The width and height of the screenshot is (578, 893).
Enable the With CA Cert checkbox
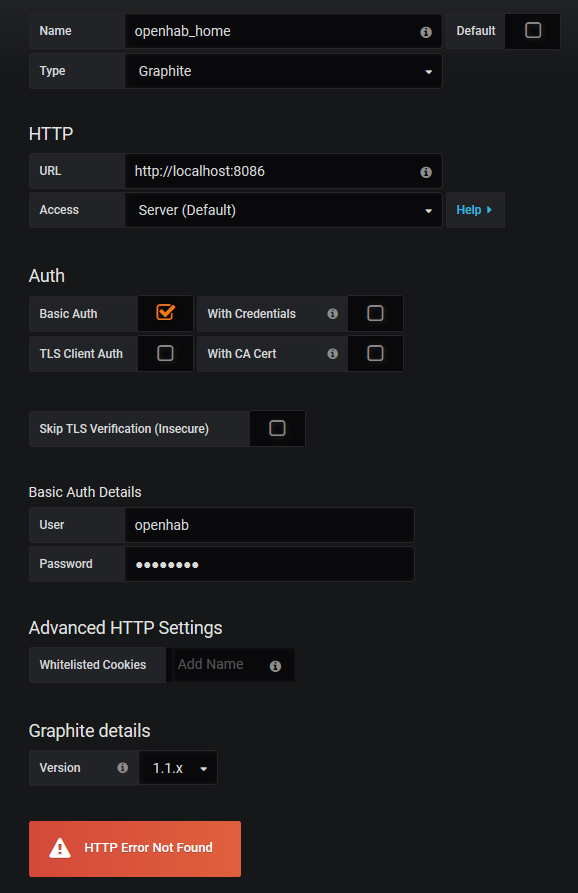click(375, 353)
